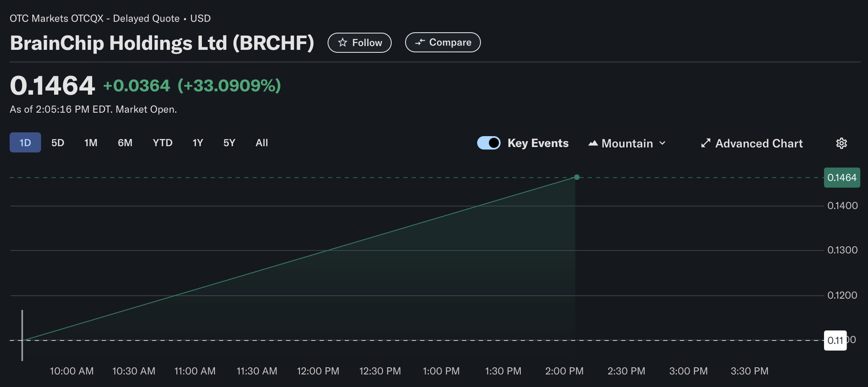Expand the Mountain dropdown chevron
Screen dimensions: 868x387
click(x=662, y=143)
